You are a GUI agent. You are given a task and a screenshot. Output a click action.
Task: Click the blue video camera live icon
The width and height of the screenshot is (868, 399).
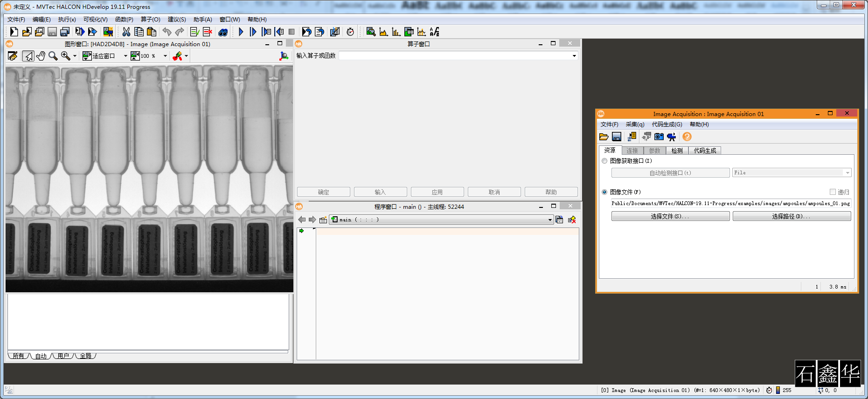click(x=671, y=137)
